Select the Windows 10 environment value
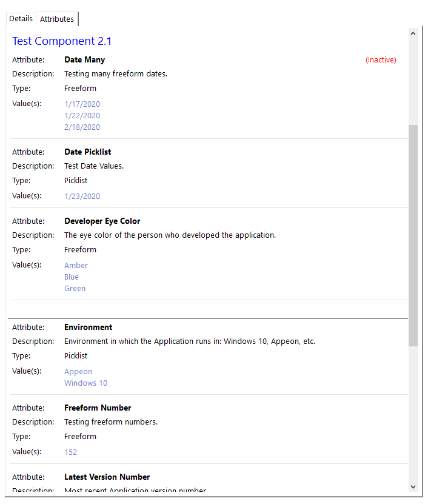Image resolution: width=428 pixels, height=504 pixels. 85,383
